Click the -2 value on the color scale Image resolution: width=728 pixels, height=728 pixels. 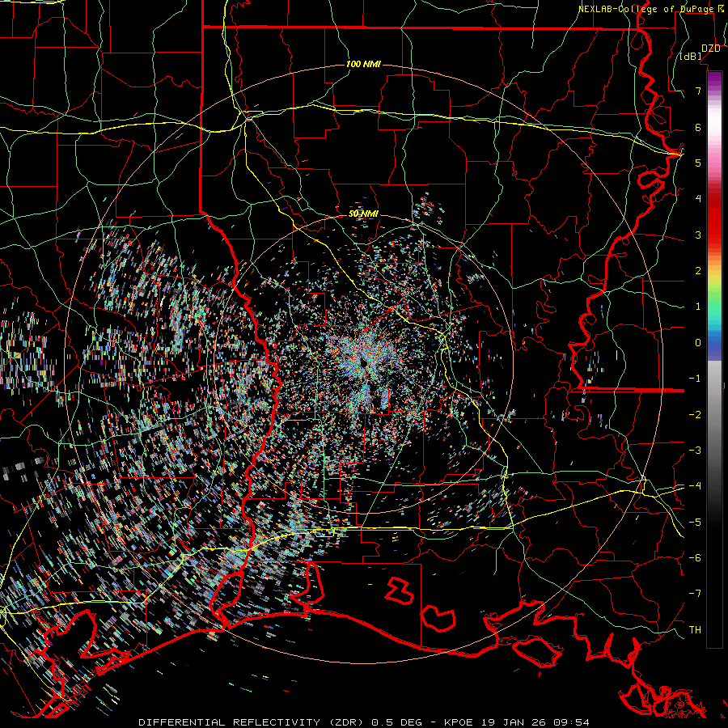coord(695,415)
